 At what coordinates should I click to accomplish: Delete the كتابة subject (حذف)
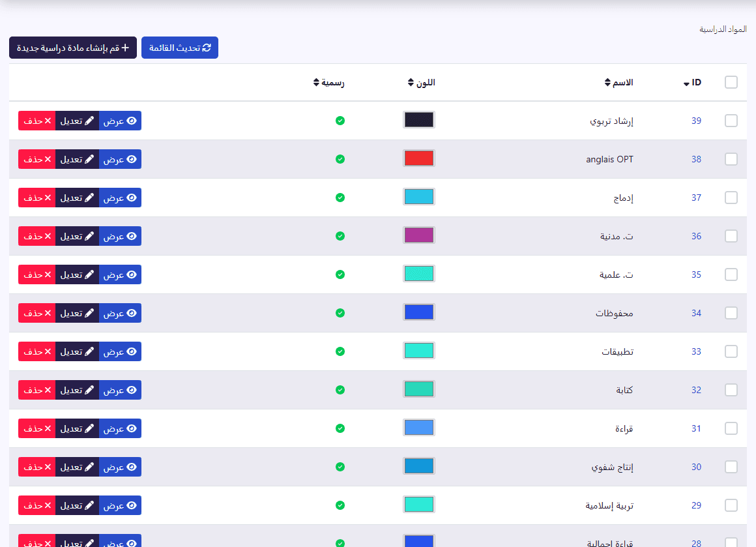pos(37,390)
